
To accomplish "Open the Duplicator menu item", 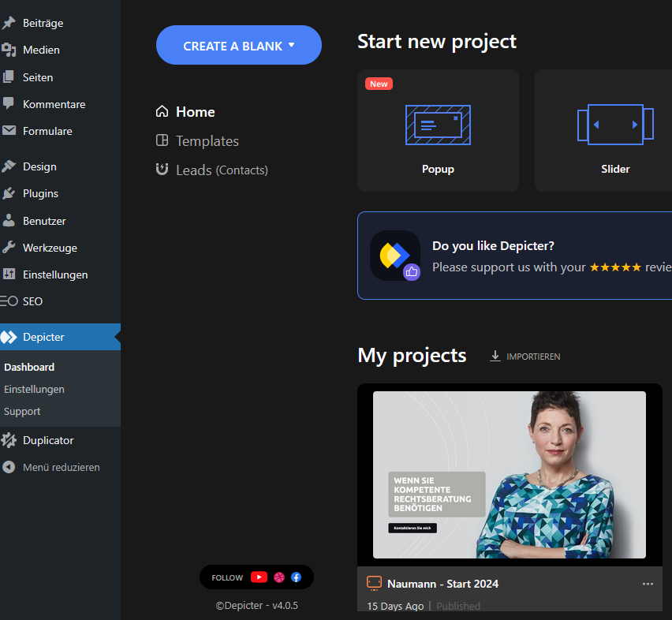I will (x=47, y=440).
